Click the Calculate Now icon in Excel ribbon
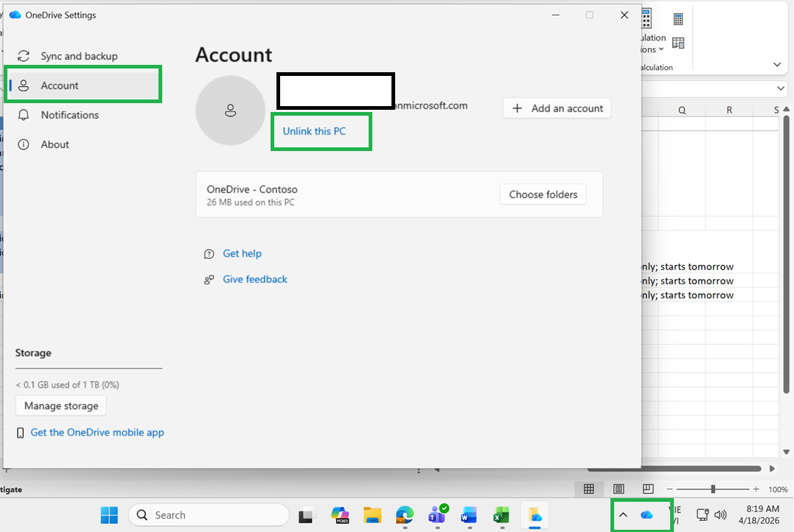 coord(678,19)
